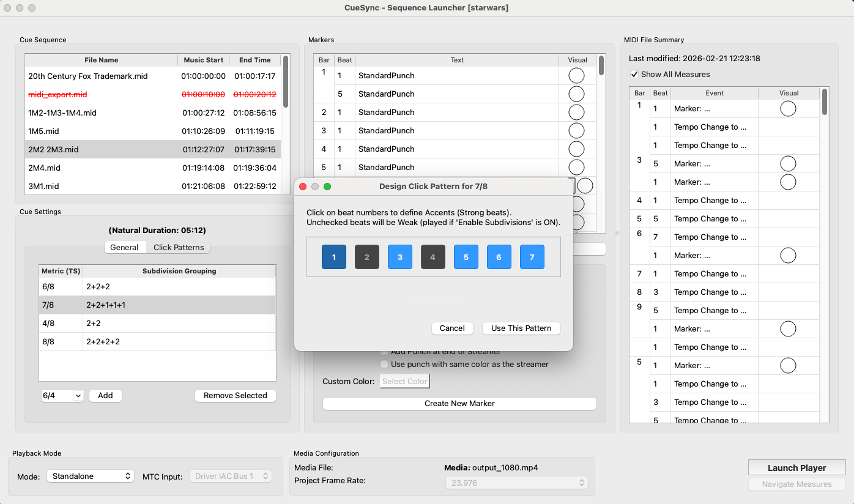
Task: Toggle accent on beat 4 button
Action: tap(433, 257)
